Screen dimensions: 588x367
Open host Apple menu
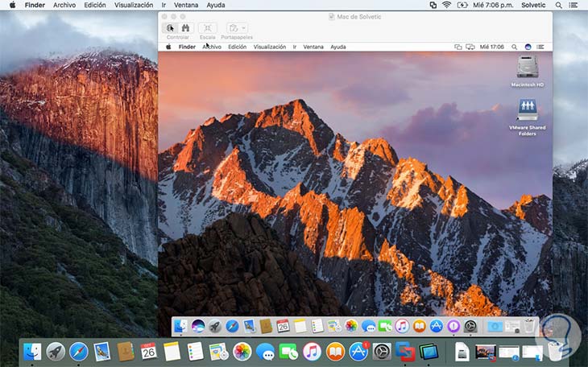[12, 5]
